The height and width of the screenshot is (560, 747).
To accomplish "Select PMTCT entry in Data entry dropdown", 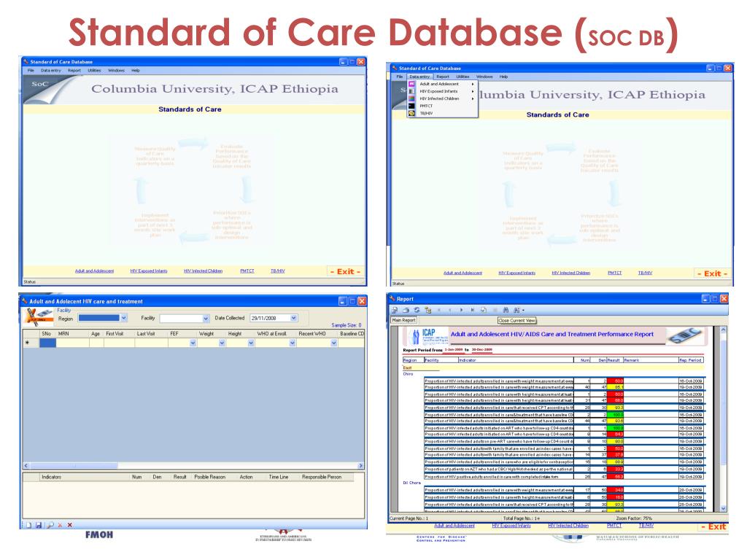I will coord(426,106).
